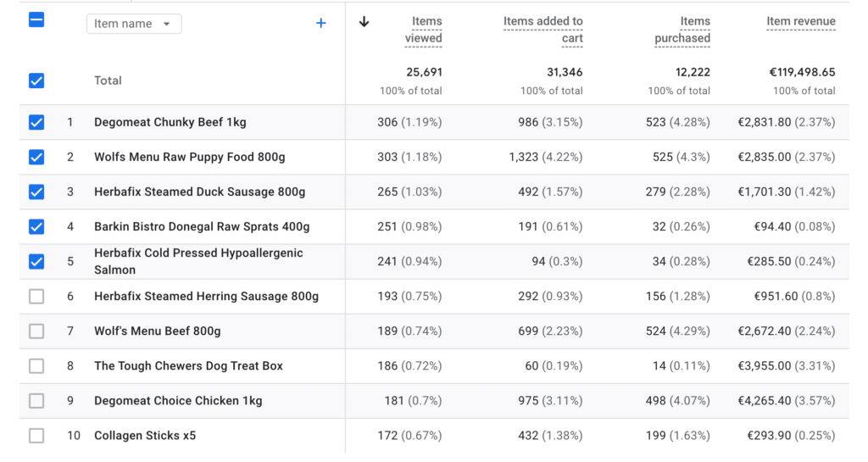The height and width of the screenshot is (462, 868).
Task: Click 1,323 (4.22%) added to cart cell
Action: coord(546,157)
